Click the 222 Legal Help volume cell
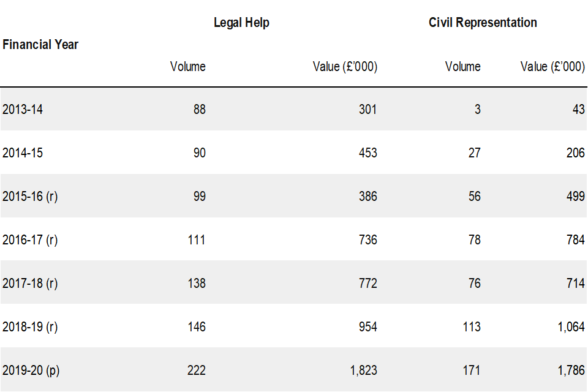This screenshot has width=588, height=392. 196,371
